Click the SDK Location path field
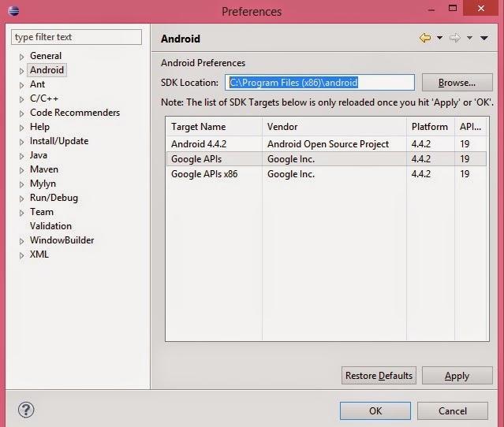The height and width of the screenshot is (427, 504). pos(319,83)
